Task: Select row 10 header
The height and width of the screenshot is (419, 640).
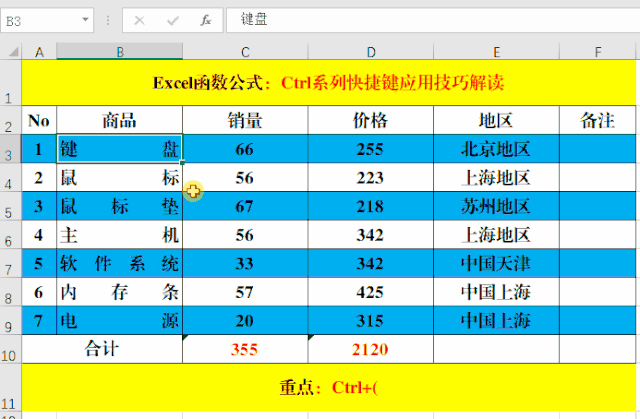Action: coord(11,349)
